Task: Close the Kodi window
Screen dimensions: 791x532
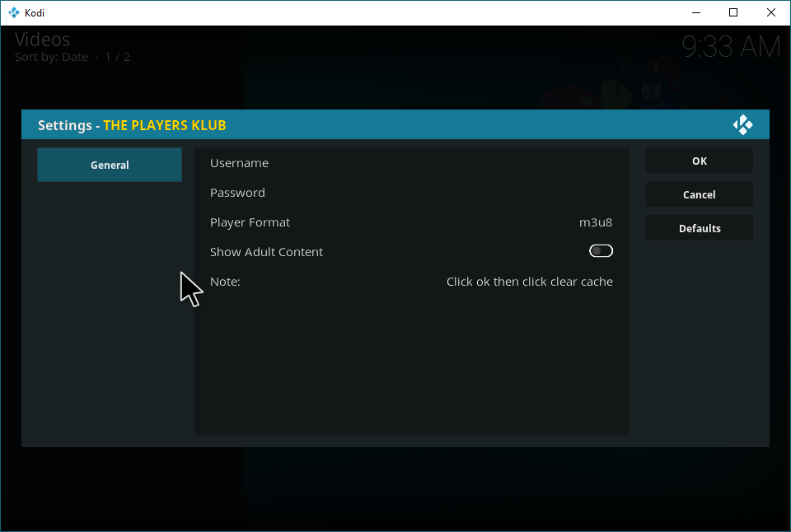Action: pos(770,12)
